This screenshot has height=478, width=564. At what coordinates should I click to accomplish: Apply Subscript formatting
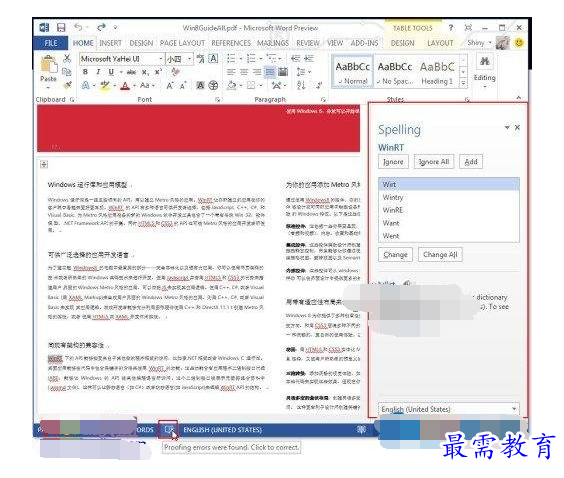pyautogui.click(x=145, y=72)
